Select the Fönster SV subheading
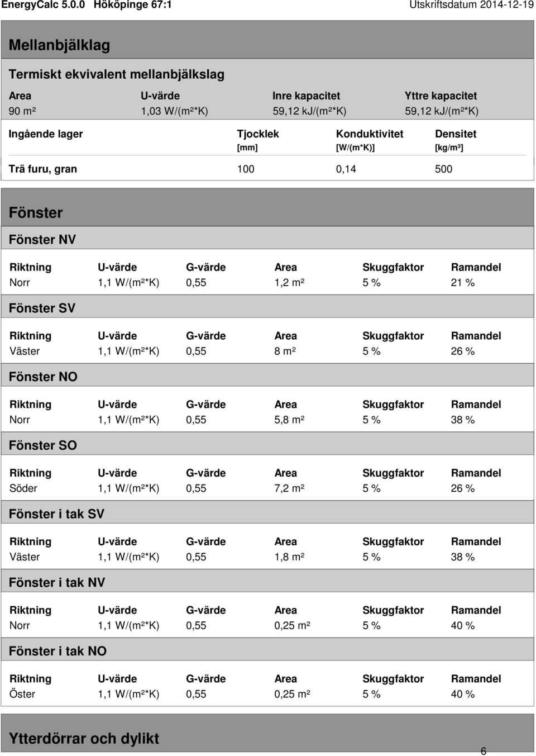 [x=42, y=308]
